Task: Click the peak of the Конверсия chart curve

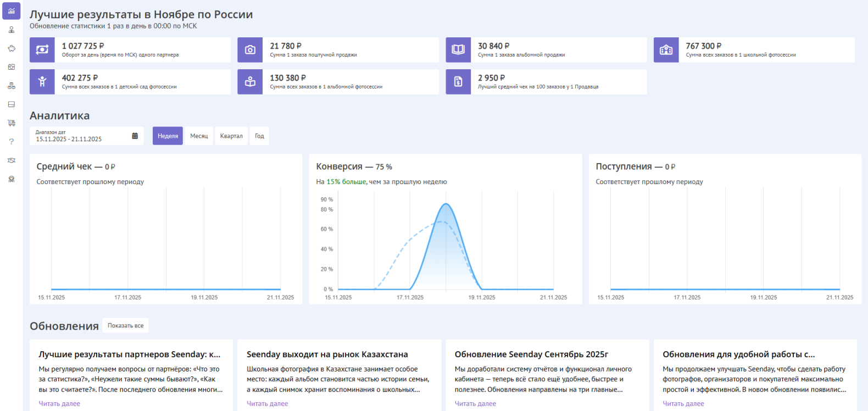Action: (x=446, y=204)
